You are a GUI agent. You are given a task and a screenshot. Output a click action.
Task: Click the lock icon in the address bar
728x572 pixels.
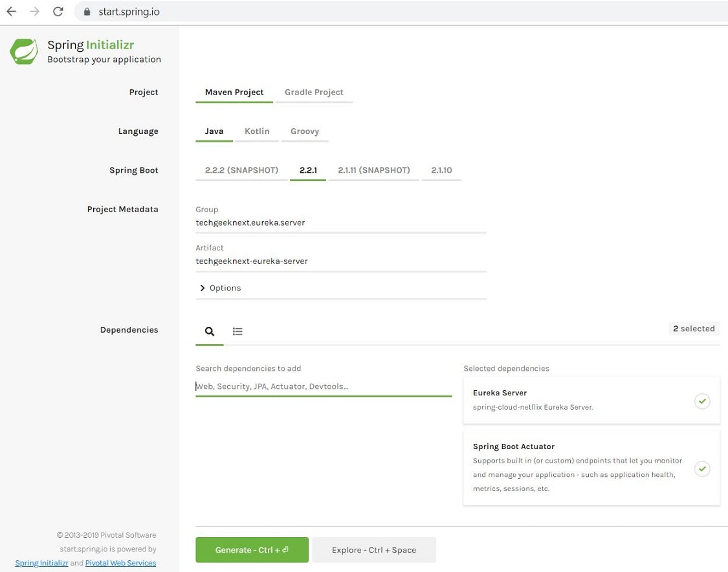(87, 12)
